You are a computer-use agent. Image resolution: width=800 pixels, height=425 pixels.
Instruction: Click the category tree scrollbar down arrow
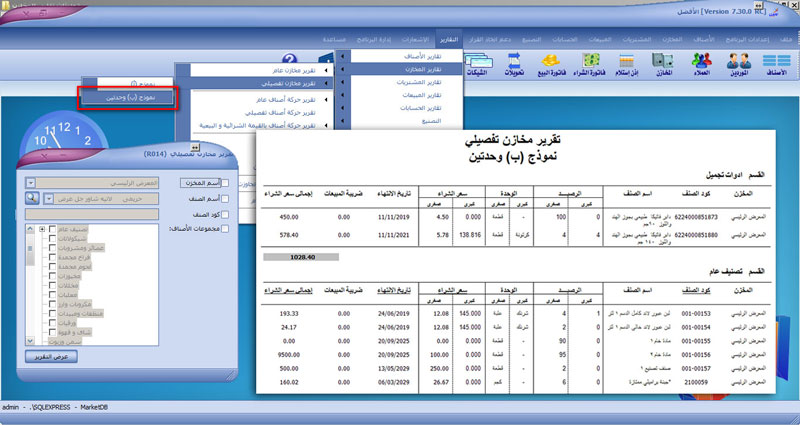30,341
